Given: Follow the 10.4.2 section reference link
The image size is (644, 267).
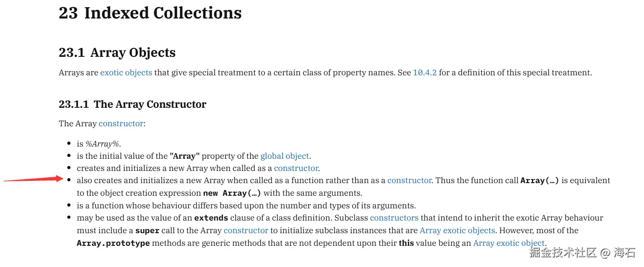Looking at the screenshot, I should click(x=425, y=73).
